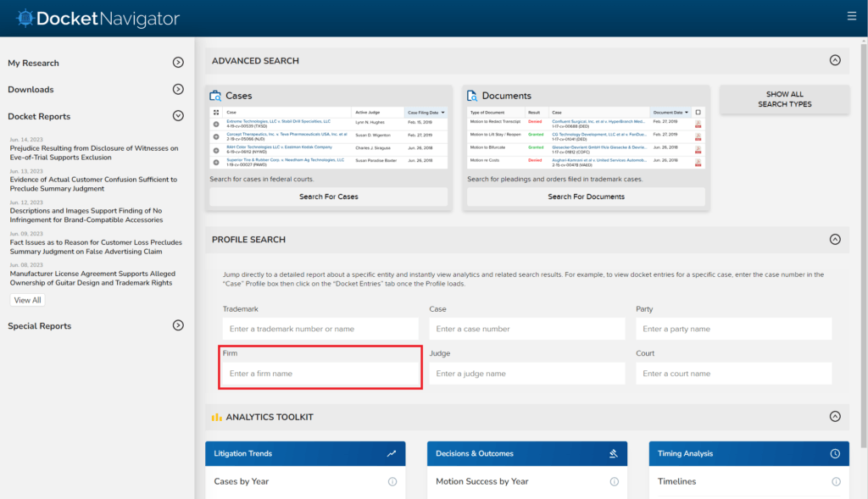This screenshot has width=868, height=499.
Task: Click the Decisions & Outcomes gavel icon
Action: pos(614,453)
